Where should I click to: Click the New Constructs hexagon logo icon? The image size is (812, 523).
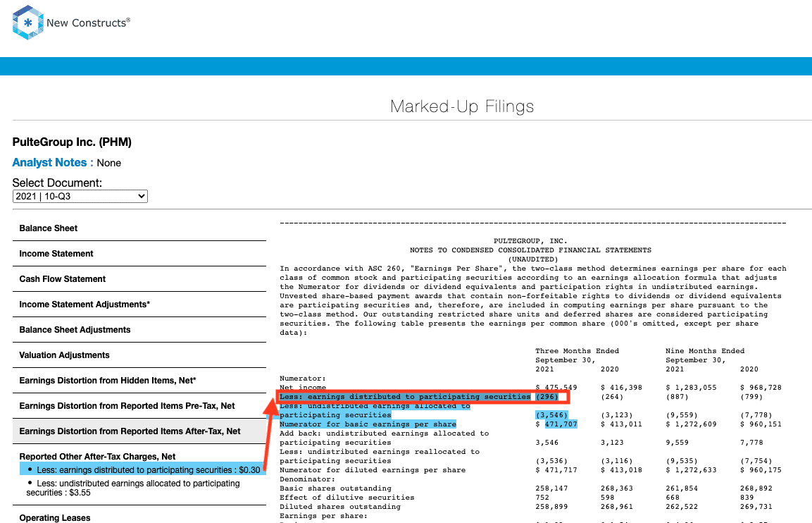[28, 23]
